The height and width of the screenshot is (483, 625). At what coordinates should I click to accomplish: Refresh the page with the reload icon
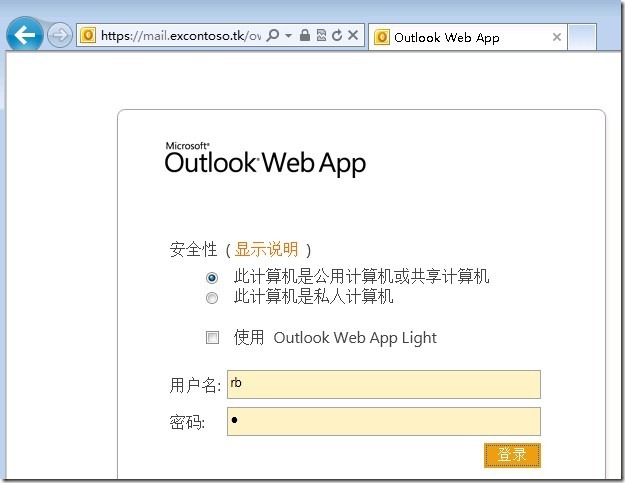336,36
